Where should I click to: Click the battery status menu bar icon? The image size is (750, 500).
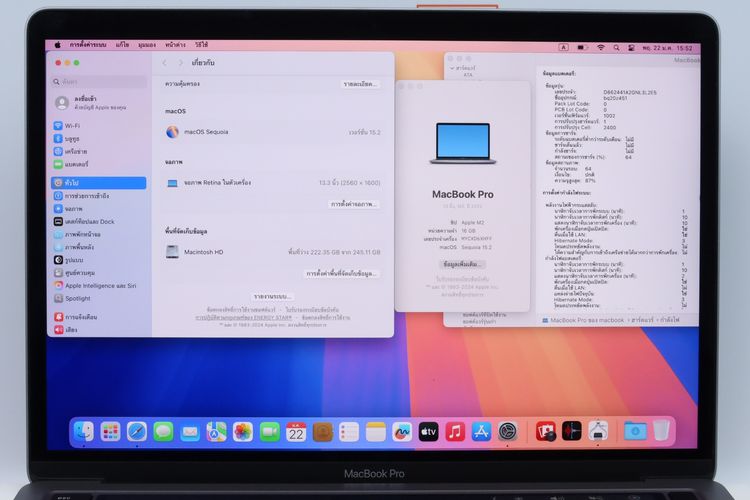(x=582, y=47)
